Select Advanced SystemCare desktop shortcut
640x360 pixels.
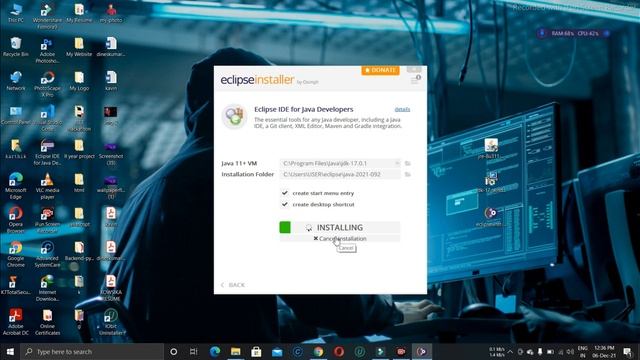pyautogui.click(x=47, y=254)
